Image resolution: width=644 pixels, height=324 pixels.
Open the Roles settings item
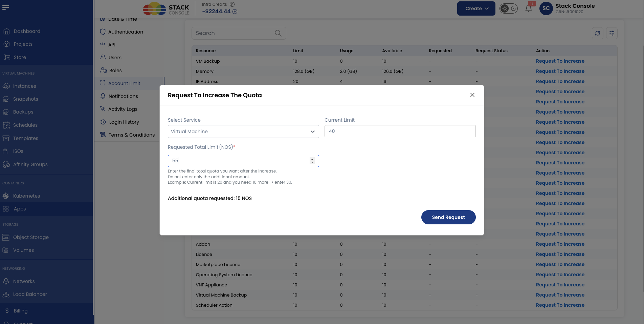(115, 70)
